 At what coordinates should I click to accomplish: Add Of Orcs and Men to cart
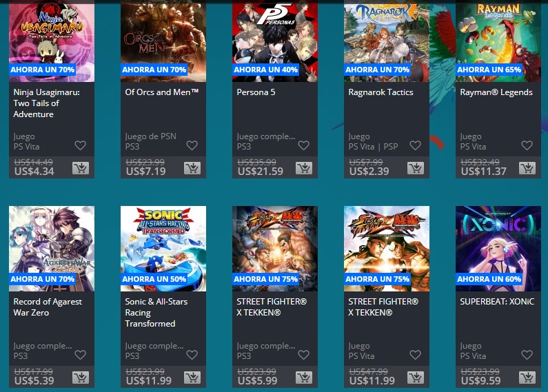pyautogui.click(x=192, y=168)
